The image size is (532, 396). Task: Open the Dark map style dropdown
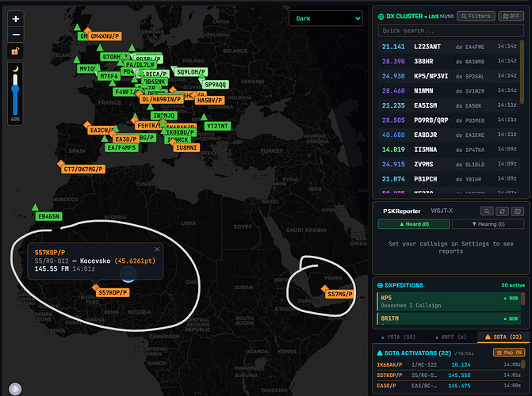324,18
